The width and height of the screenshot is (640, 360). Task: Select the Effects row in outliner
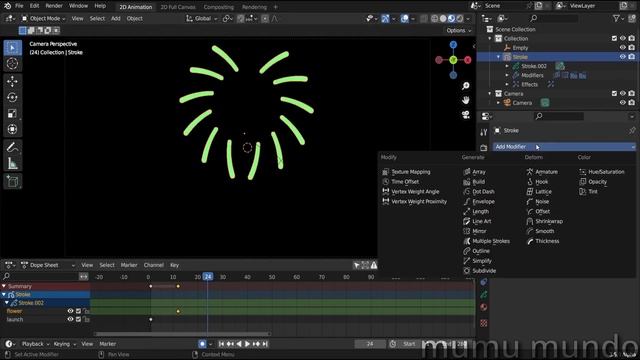(x=529, y=84)
